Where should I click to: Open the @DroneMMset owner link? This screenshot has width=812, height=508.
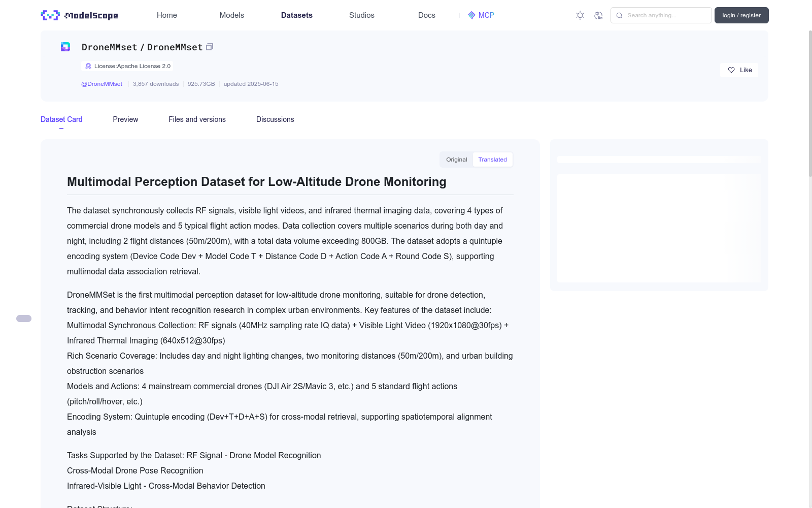pyautogui.click(x=101, y=84)
